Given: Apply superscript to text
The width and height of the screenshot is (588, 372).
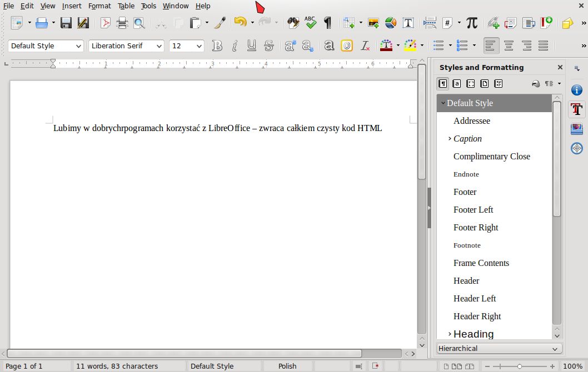Looking at the screenshot, I should (x=290, y=46).
